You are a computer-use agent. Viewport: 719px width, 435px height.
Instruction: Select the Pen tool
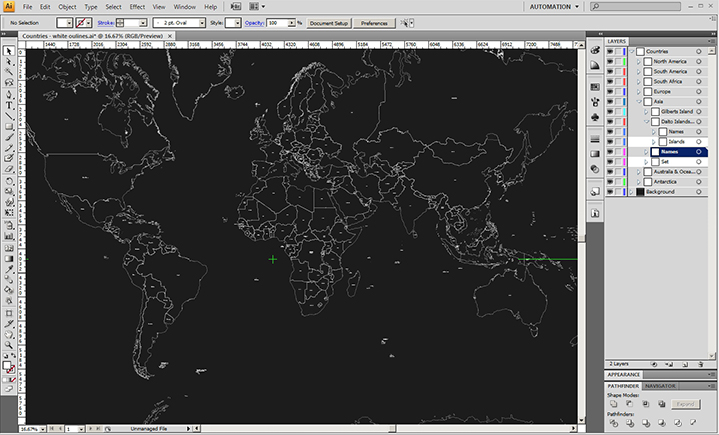point(9,94)
